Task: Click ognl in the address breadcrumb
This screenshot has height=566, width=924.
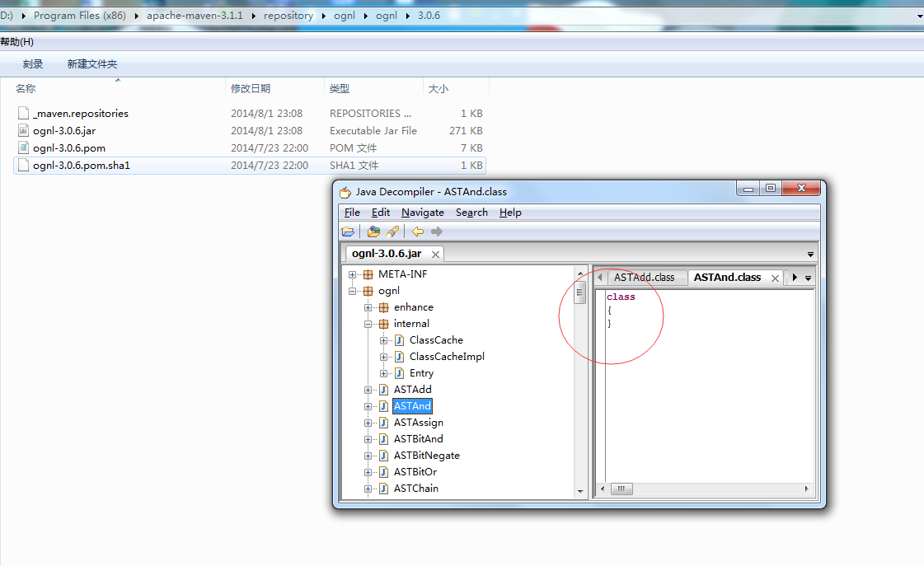Action: 345,15
